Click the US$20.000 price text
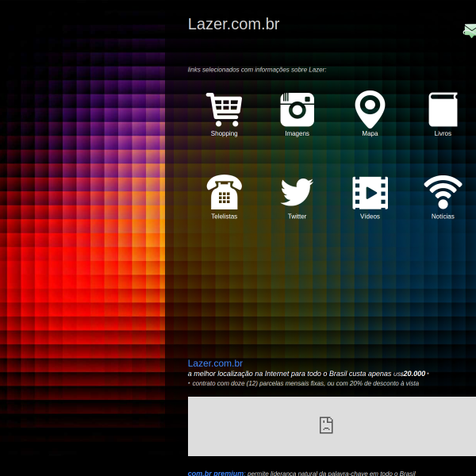The width and height of the screenshot is (476, 476). (409, 374)
